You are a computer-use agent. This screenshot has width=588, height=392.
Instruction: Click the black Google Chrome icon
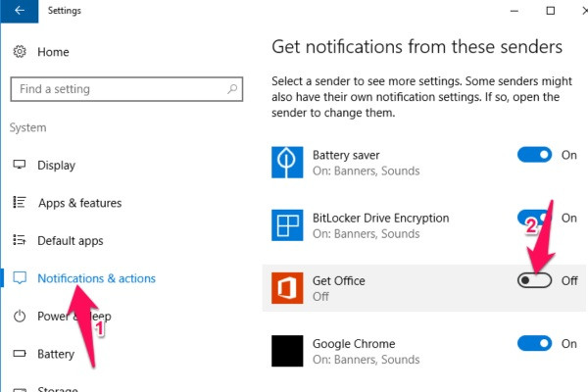[287, 351]
